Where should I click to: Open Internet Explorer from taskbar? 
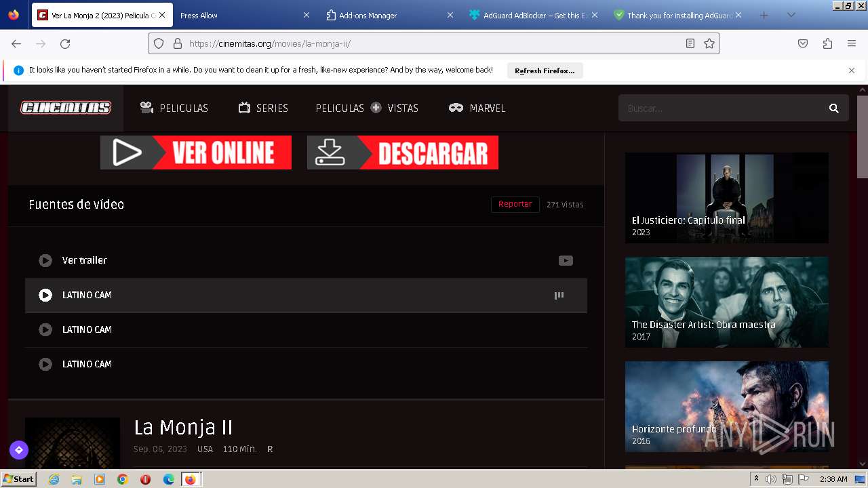click(x=54, y=479)
